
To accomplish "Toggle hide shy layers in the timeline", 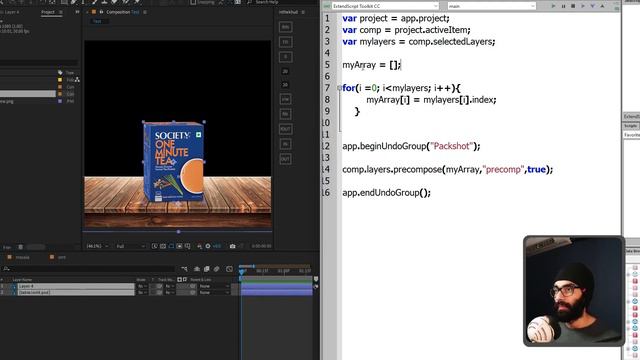I will click(x=197, y=269).
